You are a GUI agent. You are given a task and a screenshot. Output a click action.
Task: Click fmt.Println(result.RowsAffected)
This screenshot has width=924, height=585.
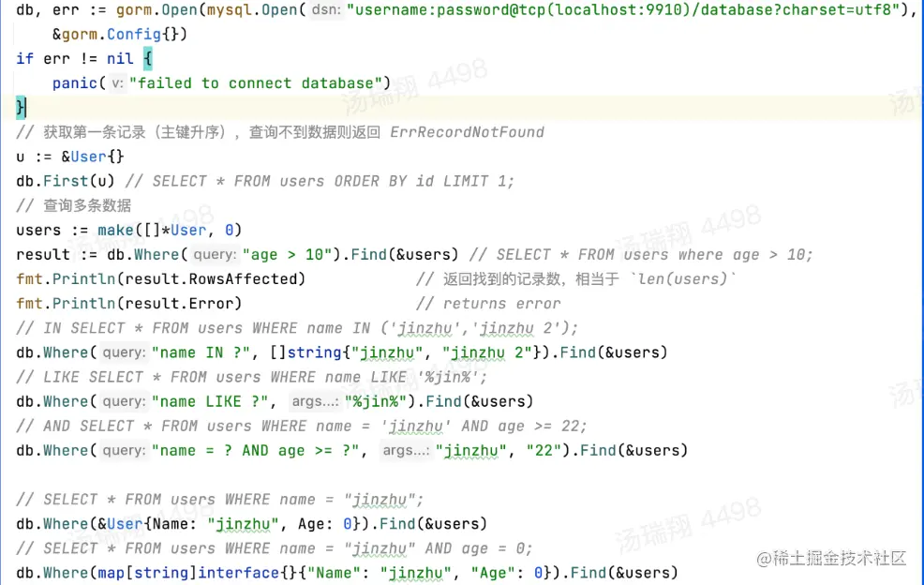[x=161, y=279]
